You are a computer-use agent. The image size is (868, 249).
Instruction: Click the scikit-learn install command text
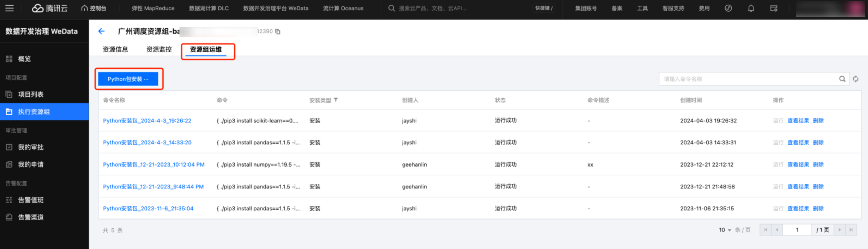(x=257, y=121)
